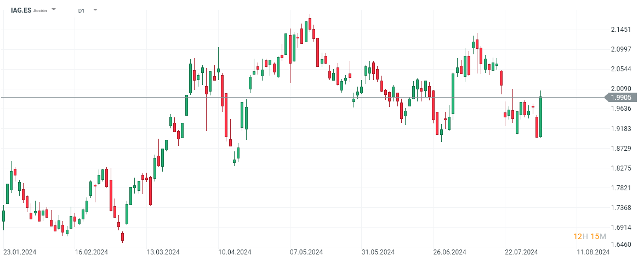Click the Acción instrument type label
The image size is (644, 261).
click(x=41, y=10)
